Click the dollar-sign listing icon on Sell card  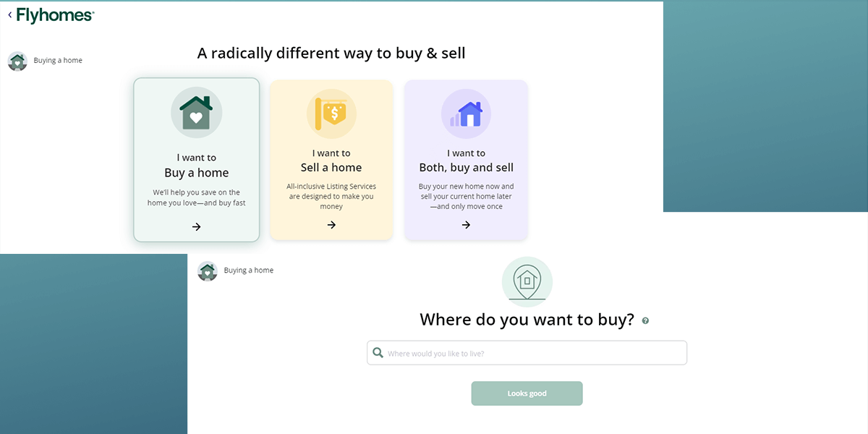pyautogui.click(x=331, y=114)
